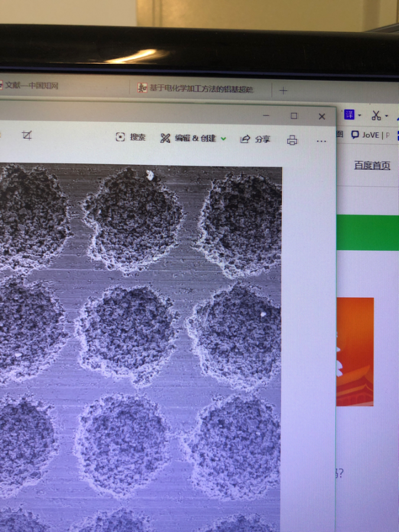Viewport: 399px width, 532px height.
Task: Expand dropdown arrow next to translate icon
Action: coord(359,115)
